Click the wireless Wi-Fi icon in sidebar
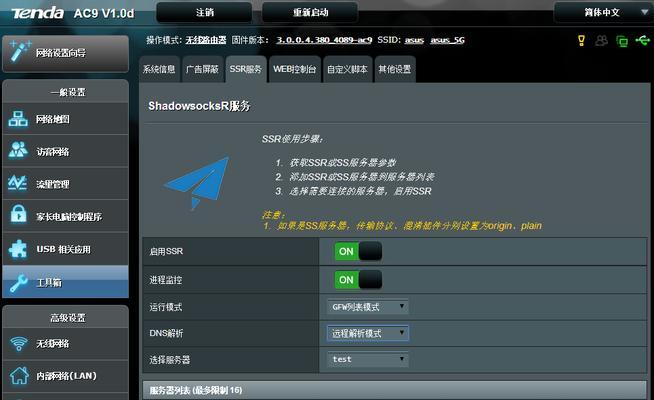This screenshot has width=654, height=400. pyautogui.click(x=19, y=344)
